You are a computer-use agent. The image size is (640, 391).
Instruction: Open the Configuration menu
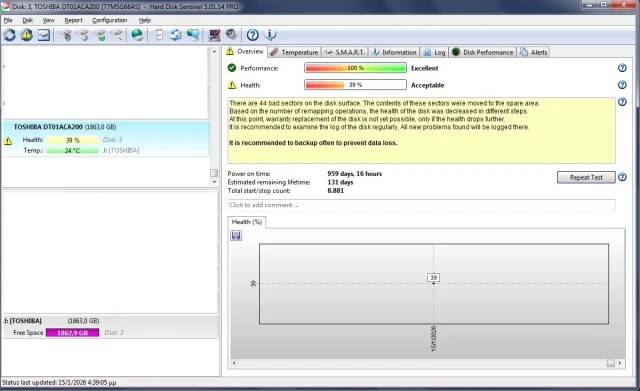coord(110,20)
